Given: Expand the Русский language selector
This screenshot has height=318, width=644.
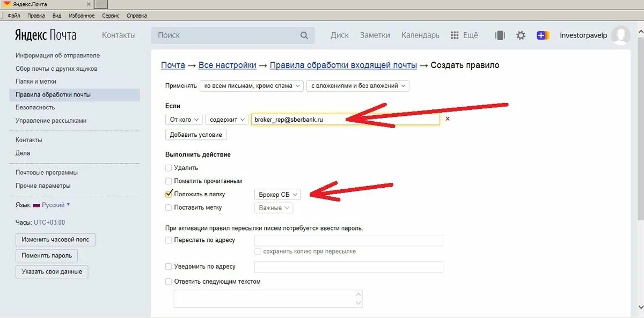Looking at the screenshot, I should coord(56,205).
